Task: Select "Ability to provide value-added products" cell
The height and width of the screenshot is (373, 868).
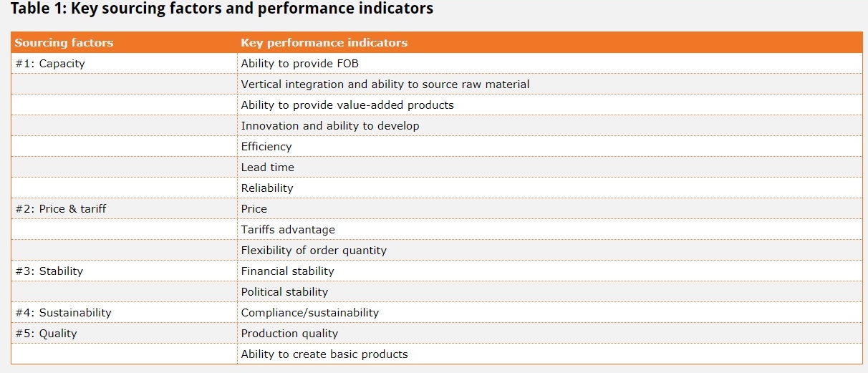Action: click(347, 105)
